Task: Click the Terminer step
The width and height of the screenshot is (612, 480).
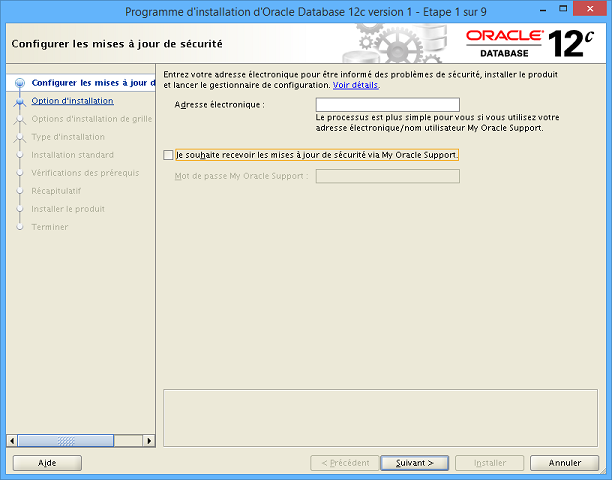Action: click(x=50, y=227)
